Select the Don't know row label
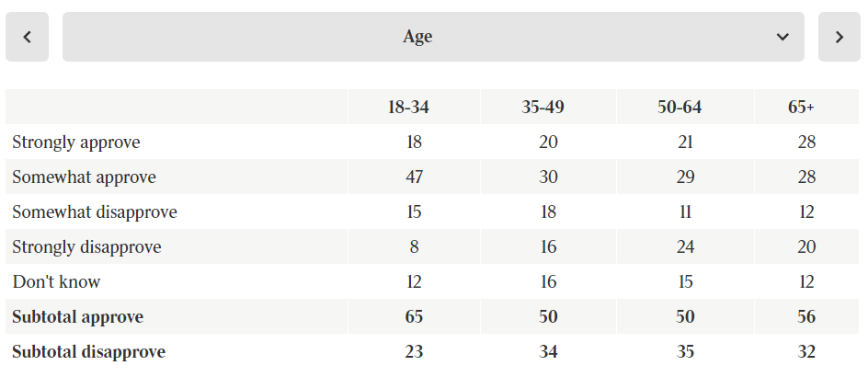The image size is (868, 377). [x=56, y=282]
